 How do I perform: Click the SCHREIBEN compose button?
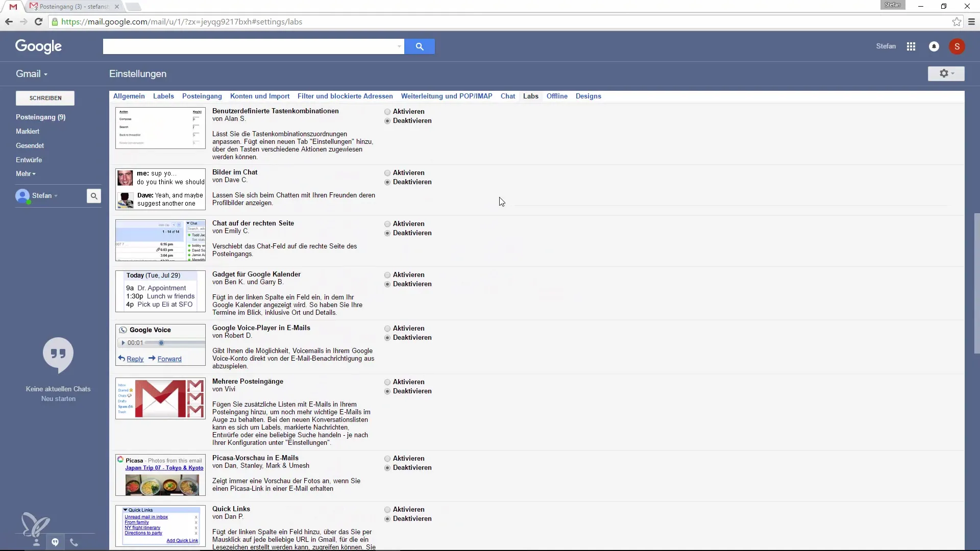[45, 98]
